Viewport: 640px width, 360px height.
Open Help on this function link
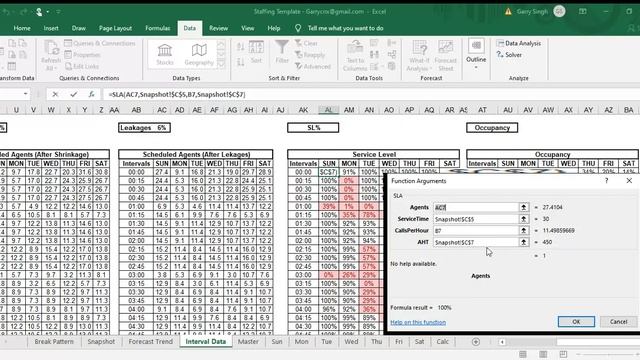(418, 322)
